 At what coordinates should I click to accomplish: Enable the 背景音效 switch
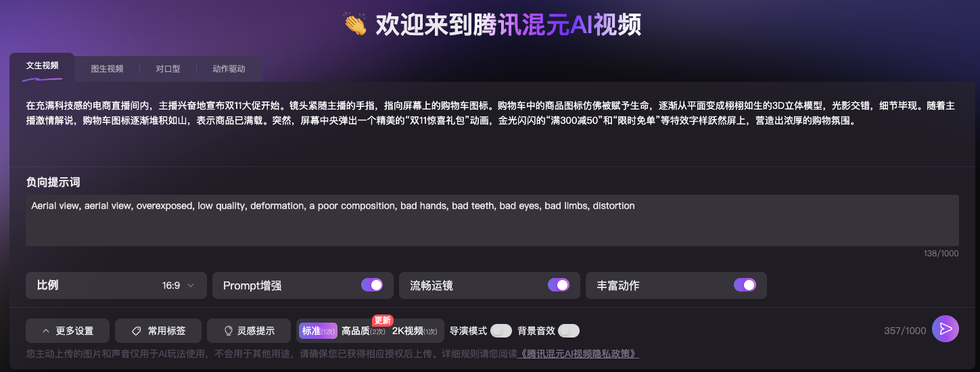[x=569, y=331]
